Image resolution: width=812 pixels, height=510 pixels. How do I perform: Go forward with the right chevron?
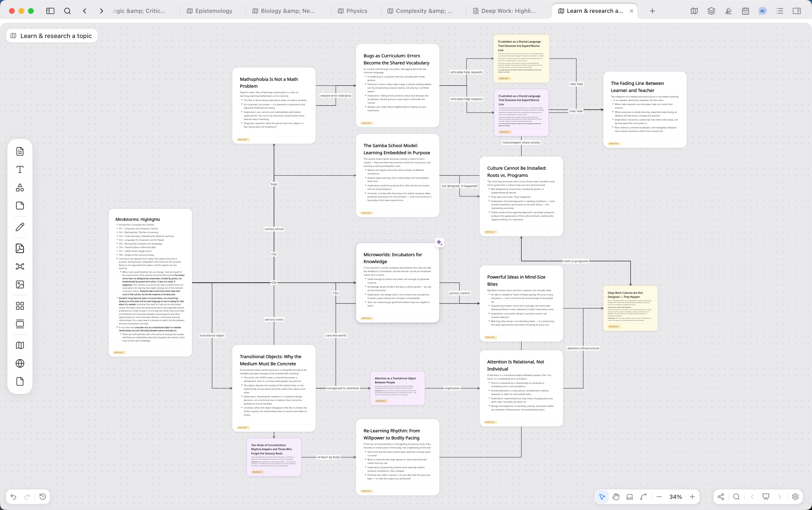coord(101,11)
